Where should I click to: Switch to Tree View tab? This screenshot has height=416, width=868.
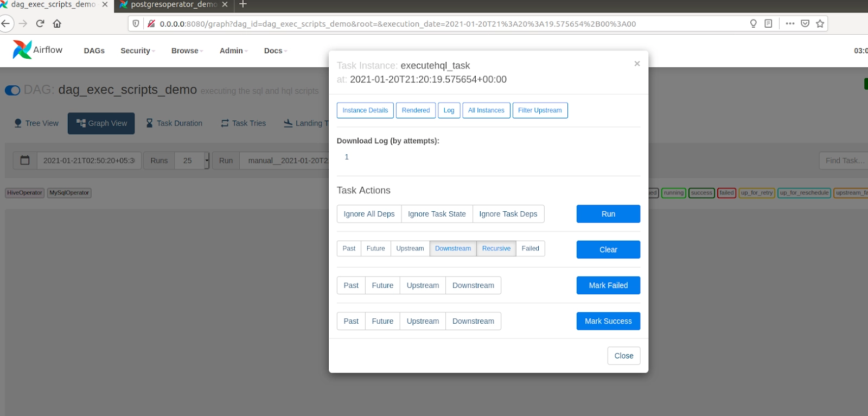[36, 123]
